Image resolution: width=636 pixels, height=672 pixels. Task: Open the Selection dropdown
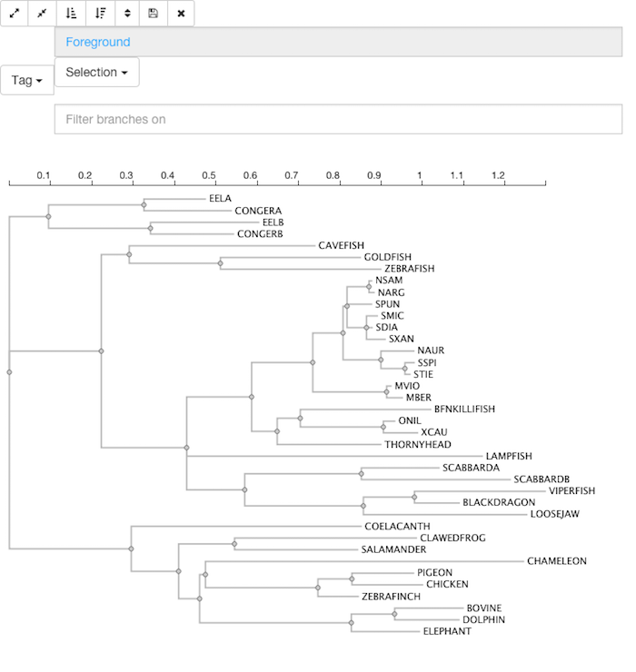(x=97, y=72)
